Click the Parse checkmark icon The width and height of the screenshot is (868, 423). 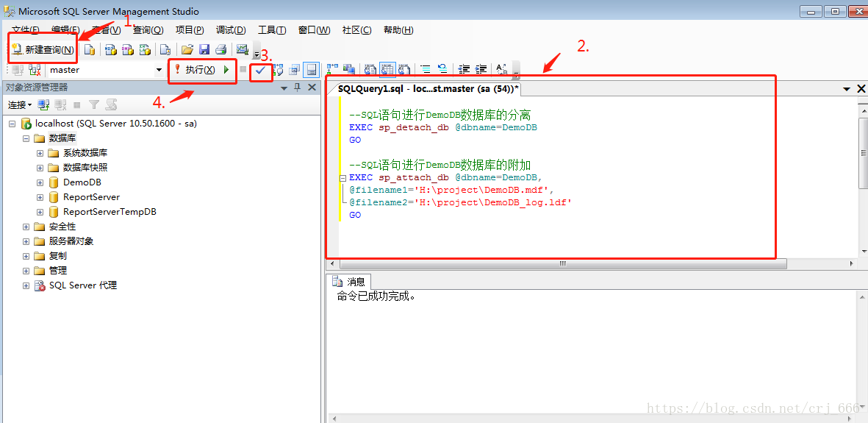click(x=260, y=70)
